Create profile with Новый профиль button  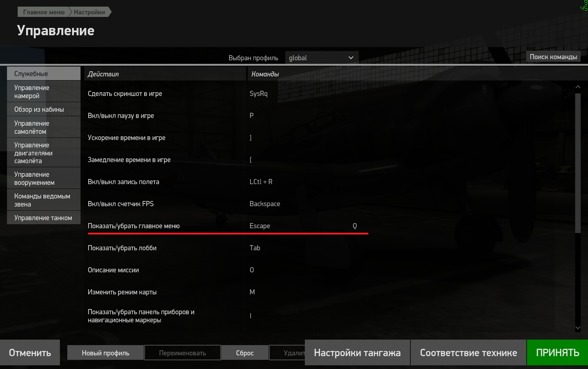(x=106, y=353)
